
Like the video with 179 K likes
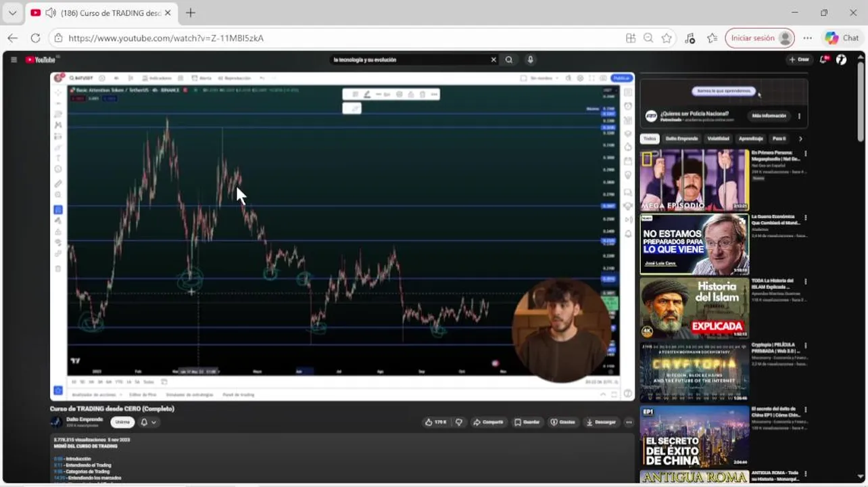[436, 422]
